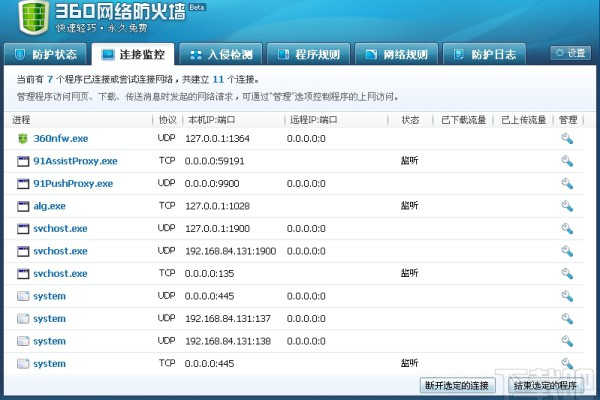This screenshot has height=400, width=600.
Task: Open manage icon for system 192.168.84.131:137
Action: (567, 319)
